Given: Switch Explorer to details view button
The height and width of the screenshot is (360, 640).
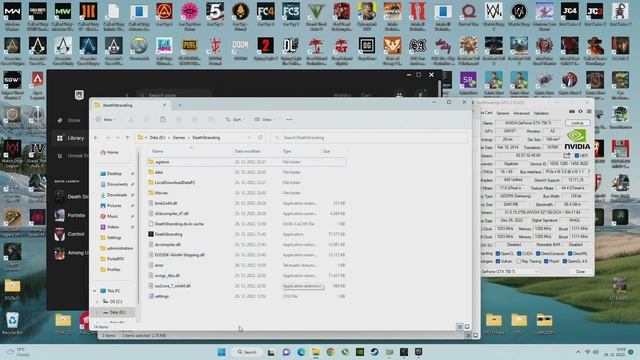Looking at the screenshot, I should (x=460, y=327).
